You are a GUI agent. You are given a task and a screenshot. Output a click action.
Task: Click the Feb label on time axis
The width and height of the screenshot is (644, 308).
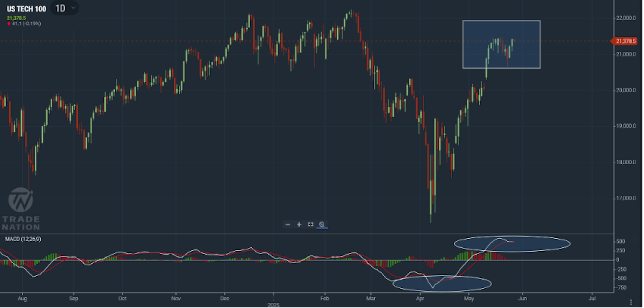click(325, 298)
